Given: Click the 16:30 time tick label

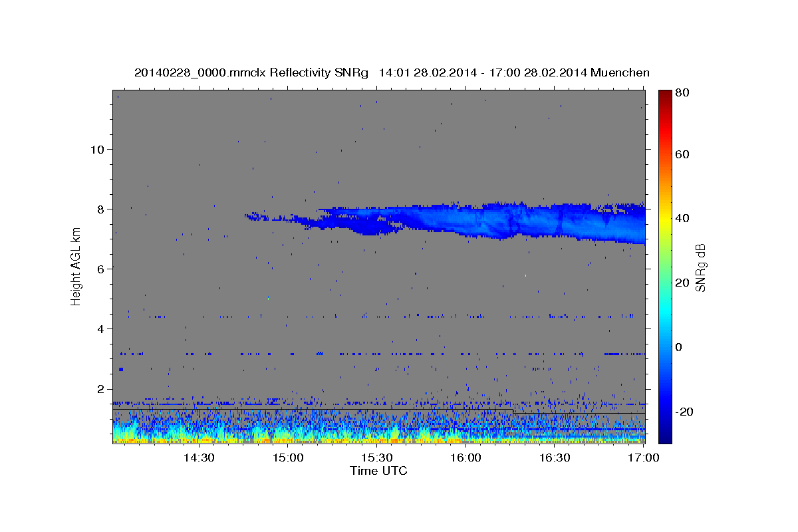Looking at the screenshot, I should tap(555, 458).
